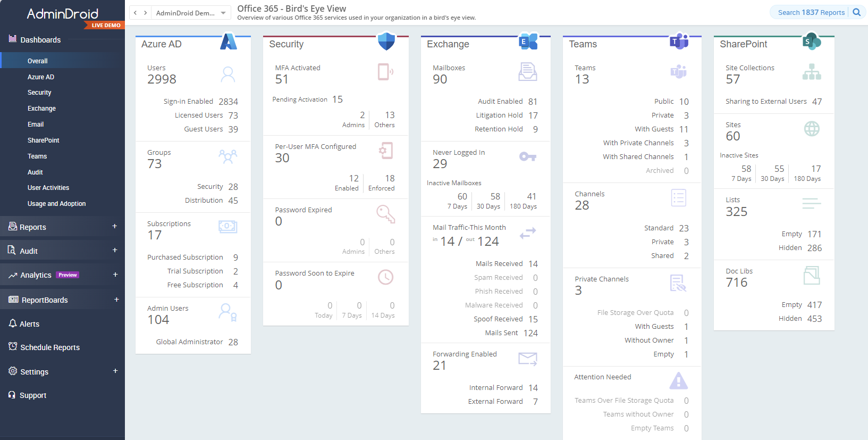
Task: Open Mails Sent count 124
Action: (530, 333)
